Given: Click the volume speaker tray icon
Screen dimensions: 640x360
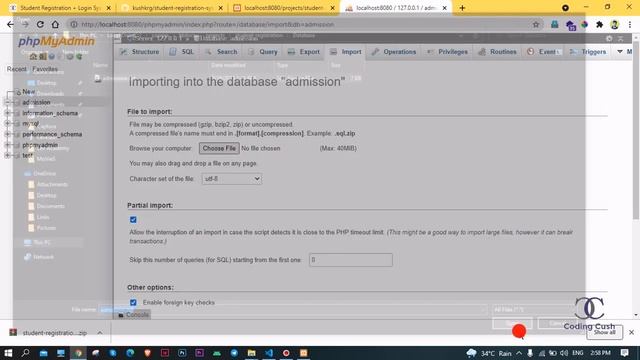Looking at the screenshot, I should [564, 353].
